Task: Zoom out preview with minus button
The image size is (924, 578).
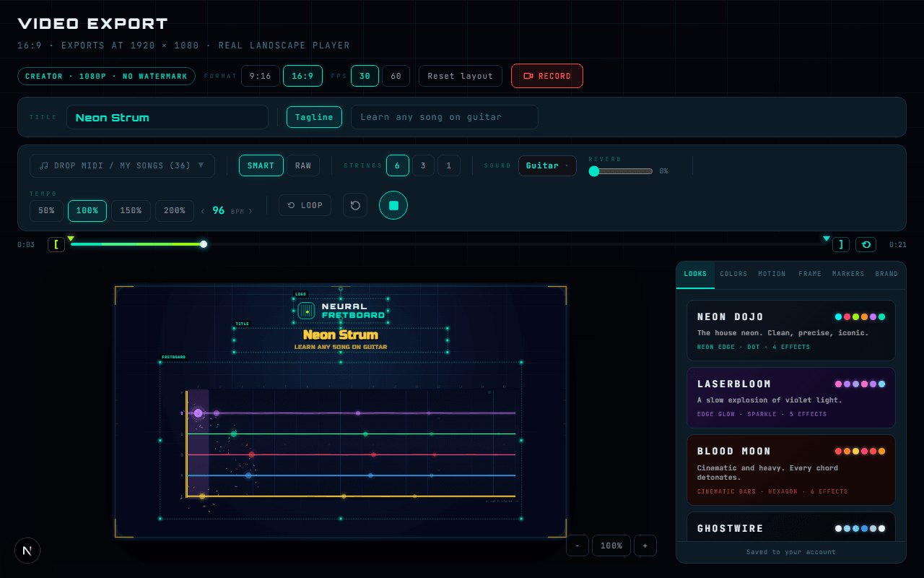Action: tap(577, 545)
